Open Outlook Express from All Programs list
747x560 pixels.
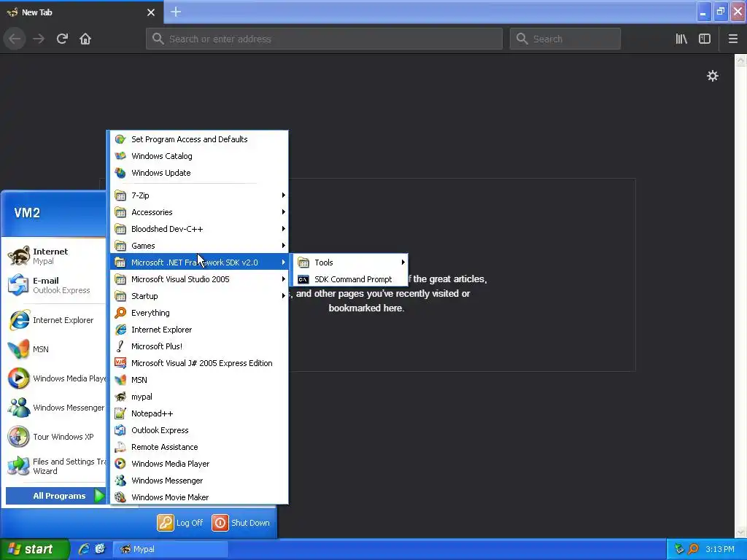pos(199,430)
